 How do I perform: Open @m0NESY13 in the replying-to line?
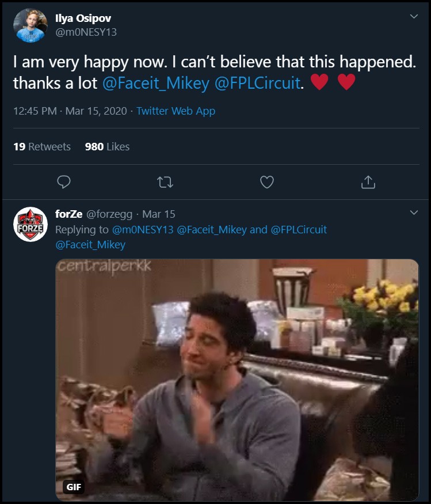click(143, 229)
